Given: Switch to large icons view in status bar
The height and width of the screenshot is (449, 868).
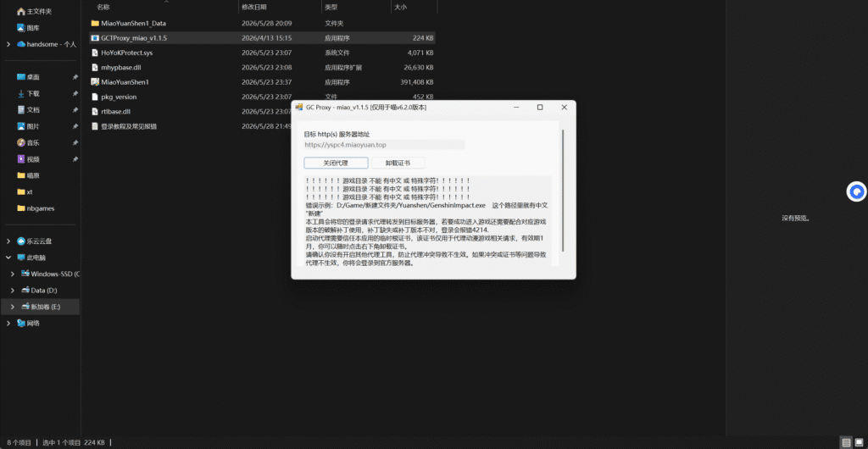Looking at the screenshot, I should click(860, 443).
